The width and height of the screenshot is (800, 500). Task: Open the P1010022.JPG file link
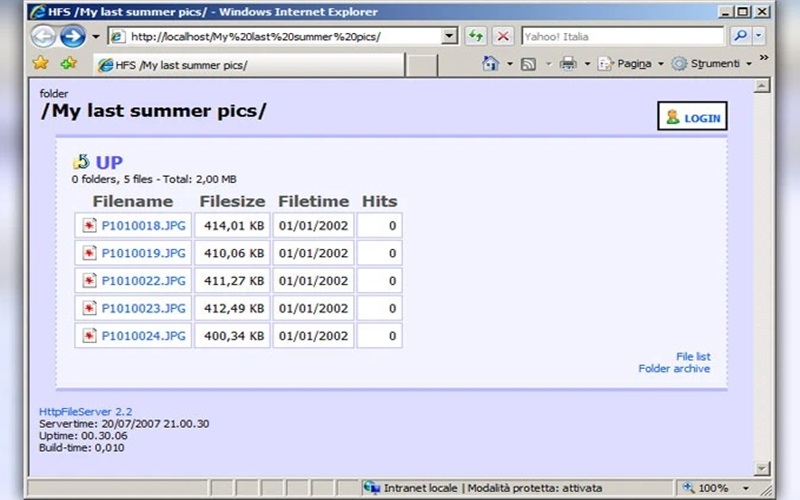(x=143, y=281)
